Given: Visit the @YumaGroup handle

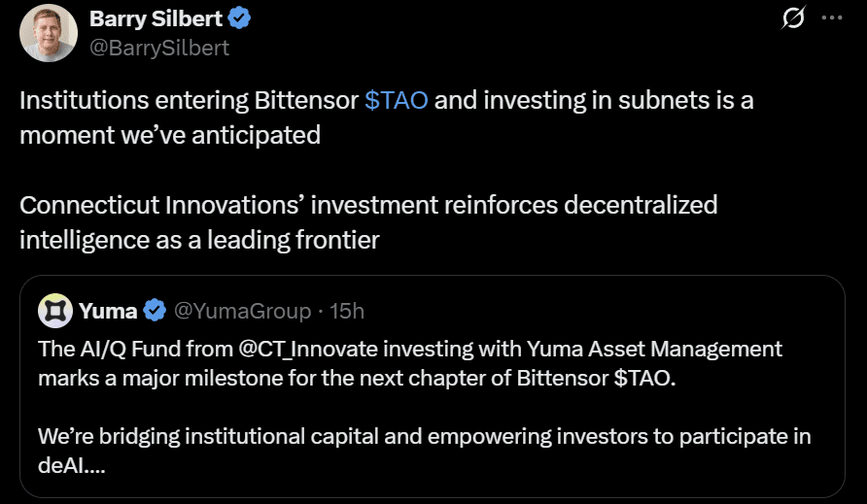Looking at the screenshot, I should click(243, 310).
